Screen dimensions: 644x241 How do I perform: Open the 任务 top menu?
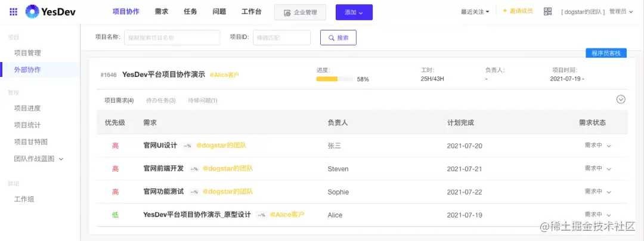(x=190, y=11)
